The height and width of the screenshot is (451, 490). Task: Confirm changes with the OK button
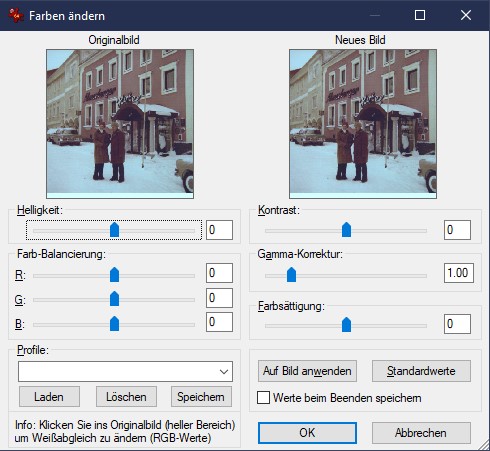tap(307, 433)
